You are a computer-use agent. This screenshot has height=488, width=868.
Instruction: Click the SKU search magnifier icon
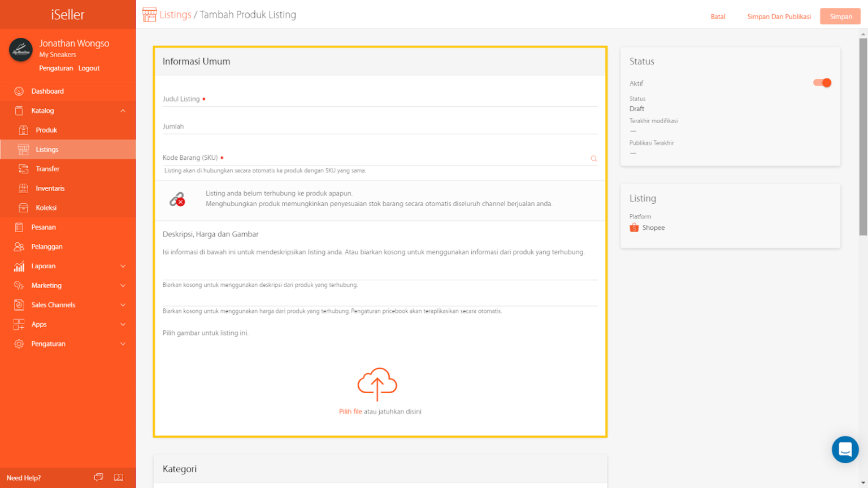pyautogui.click(x=593, y=159)
